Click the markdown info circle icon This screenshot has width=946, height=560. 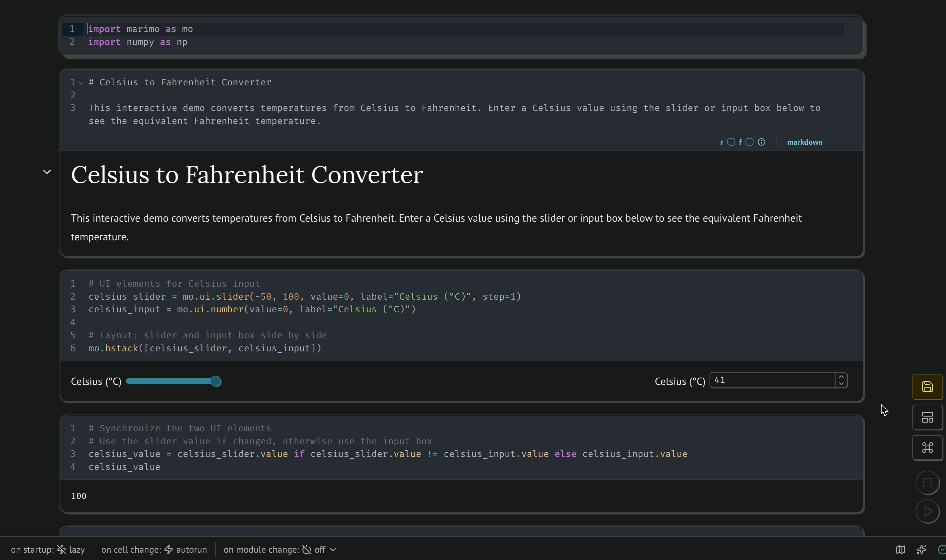(761, 142)
